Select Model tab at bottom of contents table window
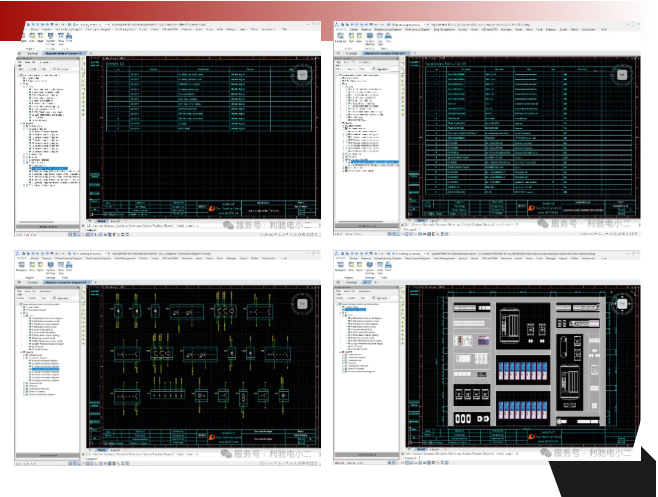Viewport: 658px width, 497px height. (102, 221)
